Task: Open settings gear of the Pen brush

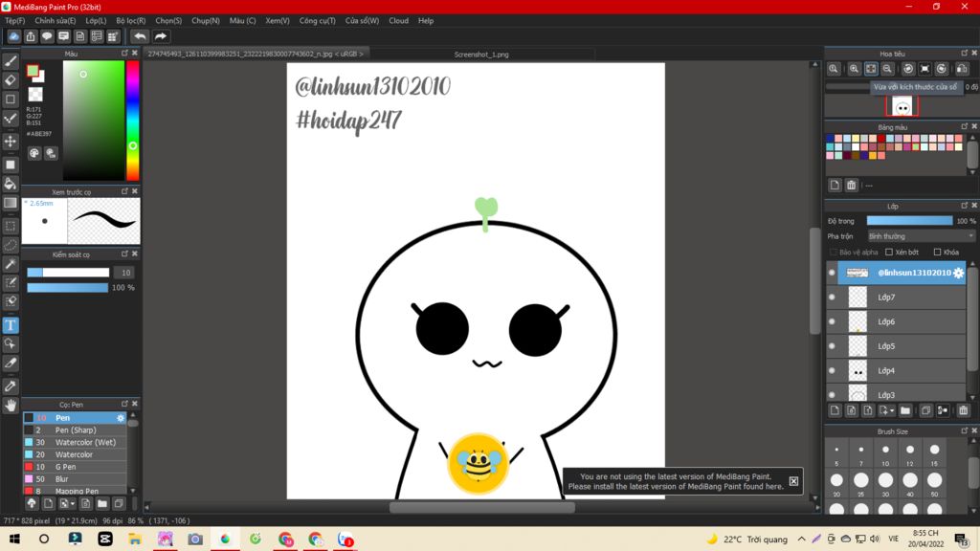Action: [x=121, y=418]
